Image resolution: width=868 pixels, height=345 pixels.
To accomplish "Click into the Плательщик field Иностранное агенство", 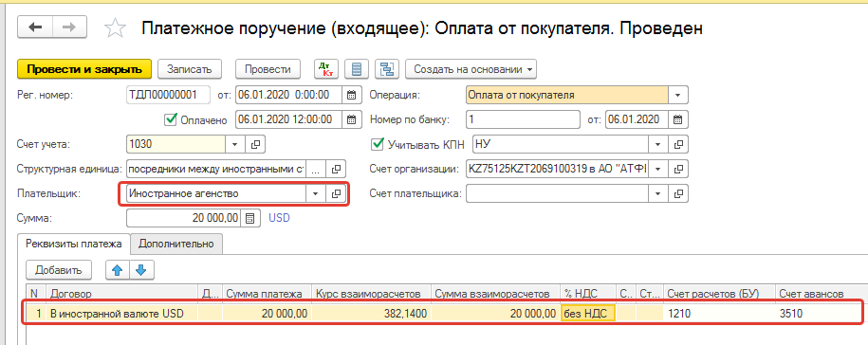I will (x=216, y=193).
